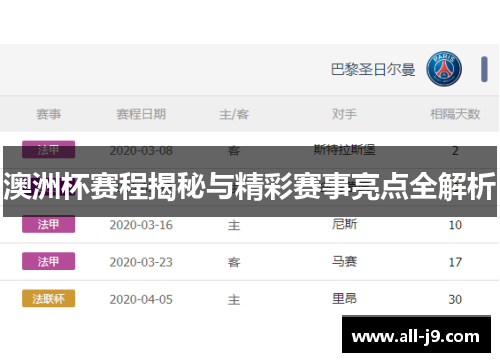500x362 pixels.
Task: Click opponent 尼斯
Action: coord(344,224)
